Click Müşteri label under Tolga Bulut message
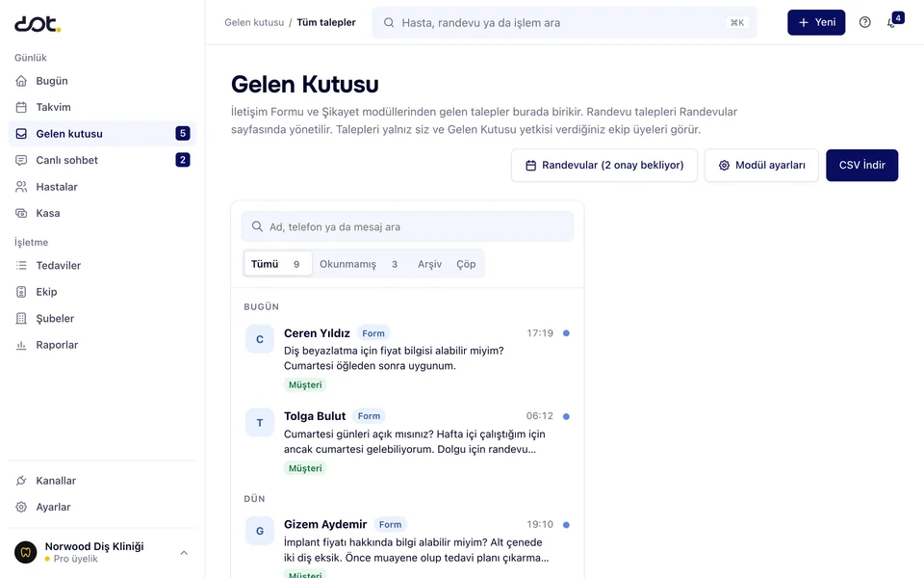Screen dimensions: 924x578 305,468
